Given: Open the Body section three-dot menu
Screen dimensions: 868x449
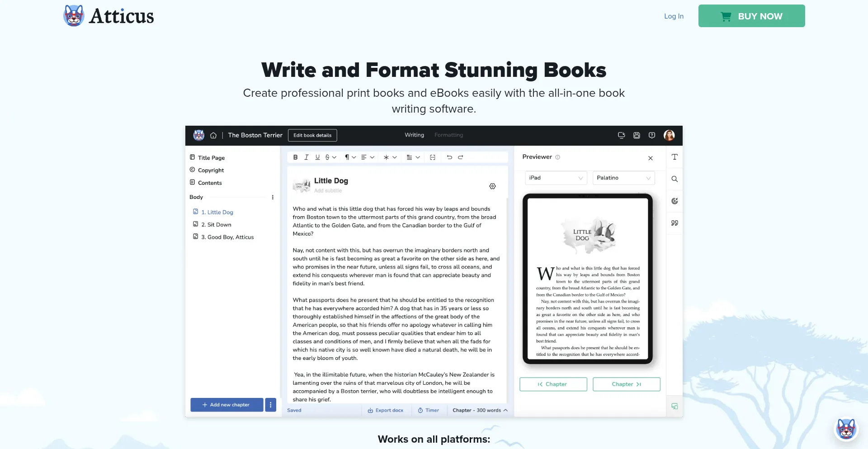Looking at the screenshot, I should point(273,197).
